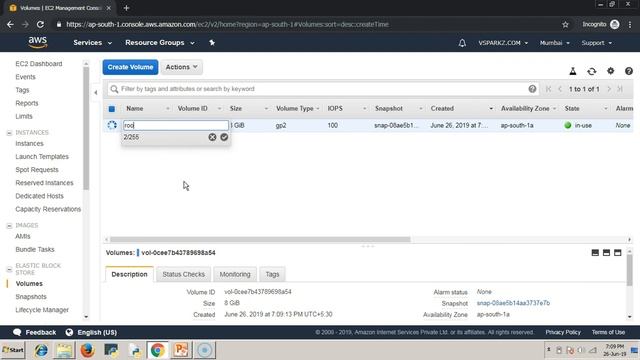The image size is (640, 360).
Task: Collapse the left navigation pane arrow
Action: [96, 93]
